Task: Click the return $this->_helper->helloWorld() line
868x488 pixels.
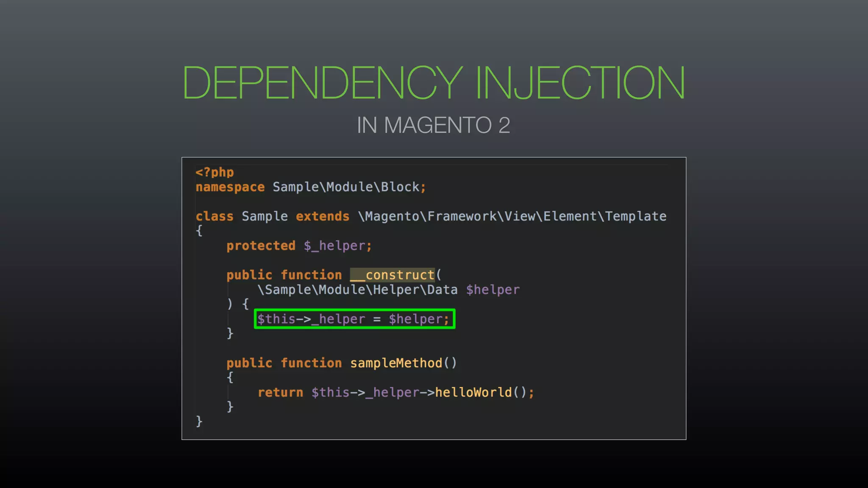Action: pos(396,392)
